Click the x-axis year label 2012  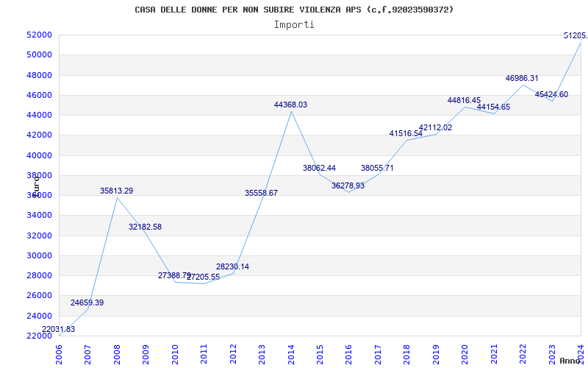[x=233, y=355]
